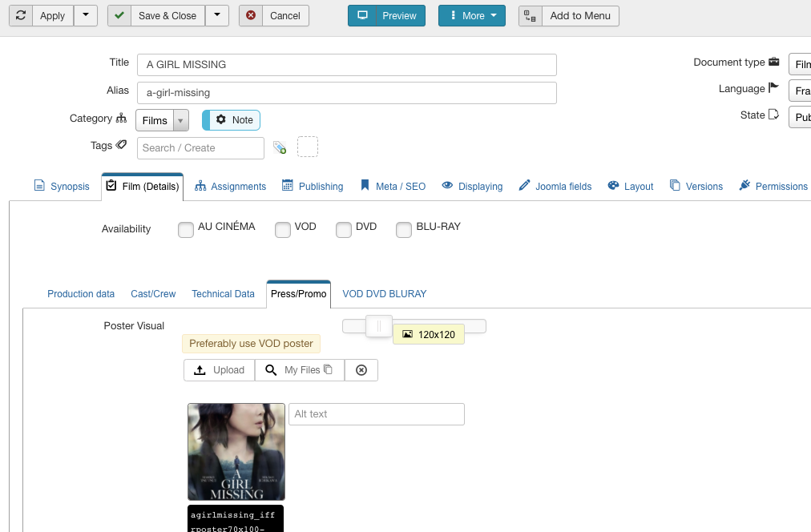This screenshot has width=811, height=532.
Task: Click the upload arrow icon
Action: 200,370
